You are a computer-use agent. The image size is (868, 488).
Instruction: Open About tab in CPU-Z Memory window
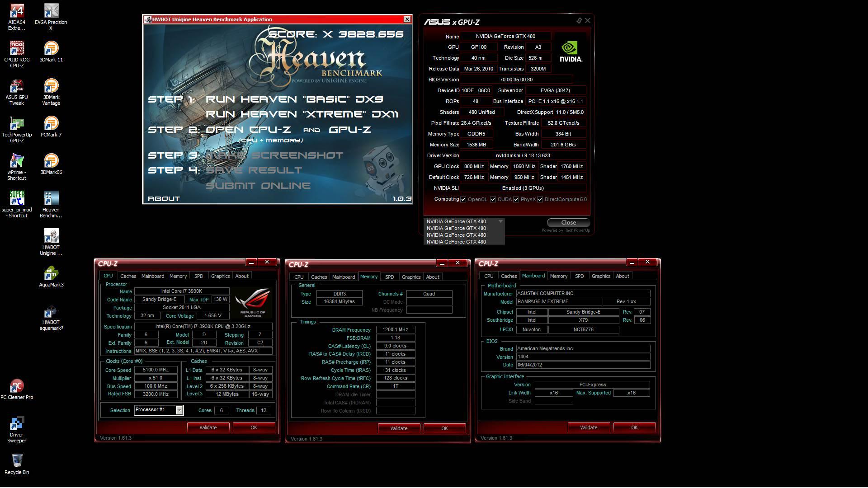pos(432,277)
